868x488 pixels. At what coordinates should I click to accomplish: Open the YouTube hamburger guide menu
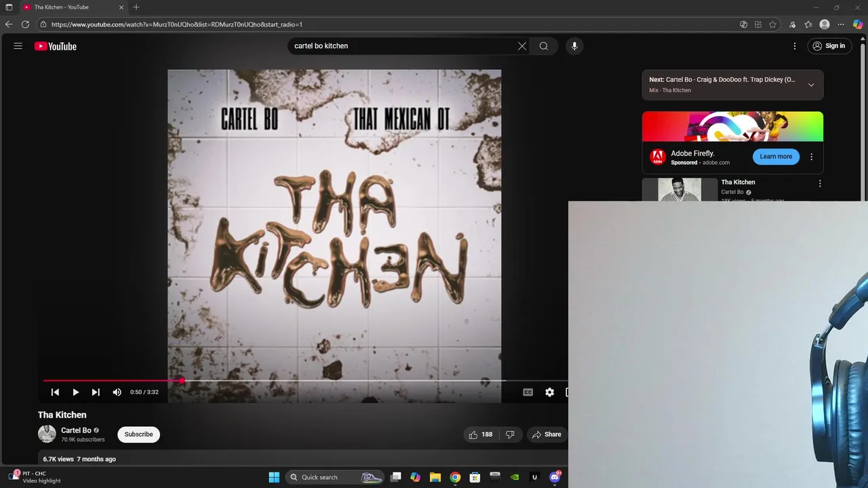pos(18,46)
